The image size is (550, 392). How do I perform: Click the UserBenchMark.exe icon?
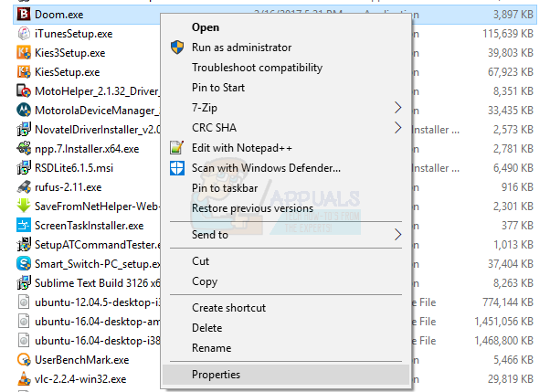[24, 360]
